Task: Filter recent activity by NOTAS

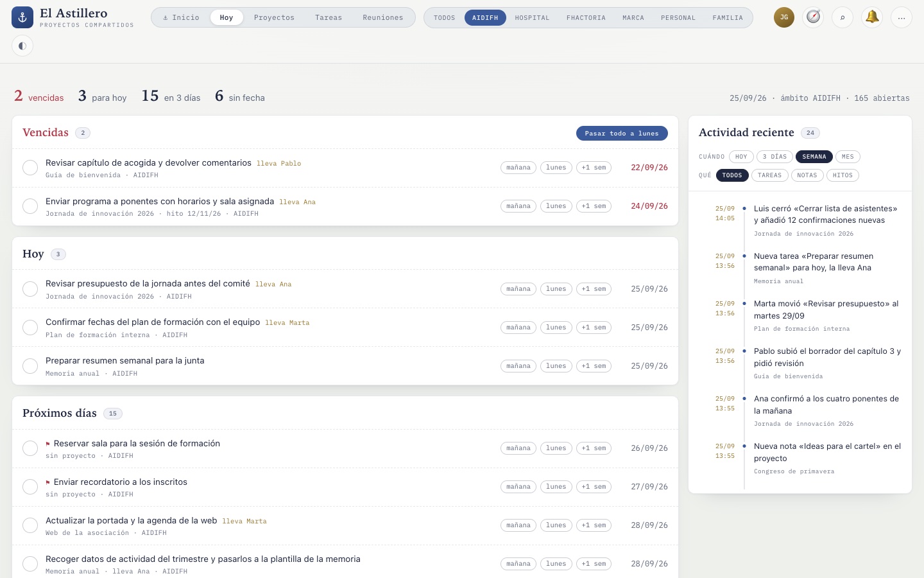Action: click(x=807, y=175)
